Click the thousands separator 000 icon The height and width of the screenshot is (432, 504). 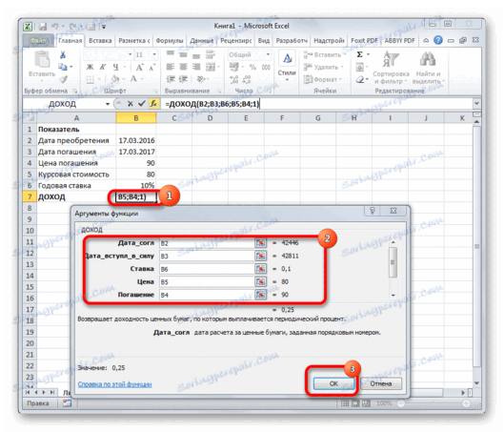[266, 67]
